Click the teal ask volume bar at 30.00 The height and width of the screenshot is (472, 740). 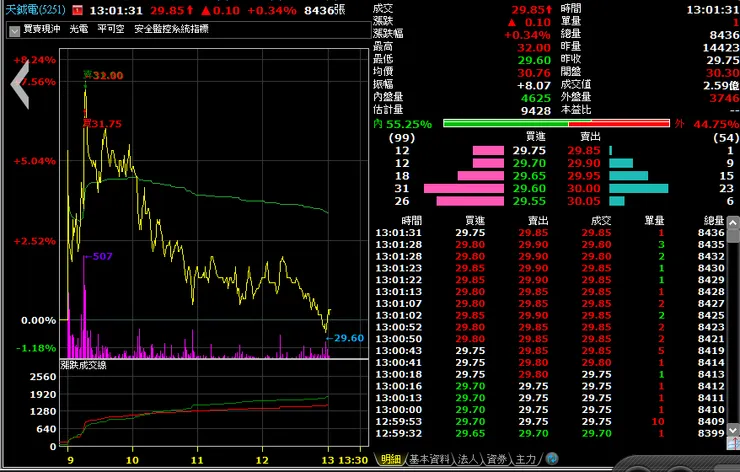coord(639,188)
